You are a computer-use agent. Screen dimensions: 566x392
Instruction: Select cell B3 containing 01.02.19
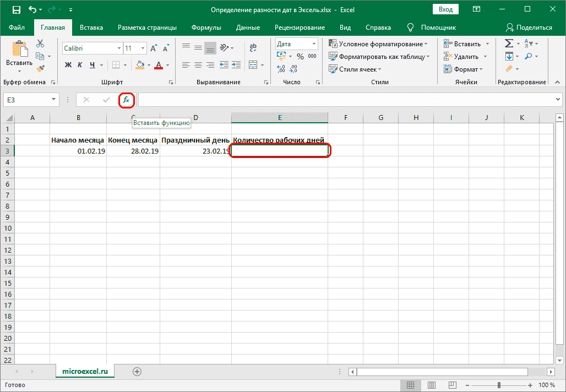pyautogui.click(x=78, y=151)
